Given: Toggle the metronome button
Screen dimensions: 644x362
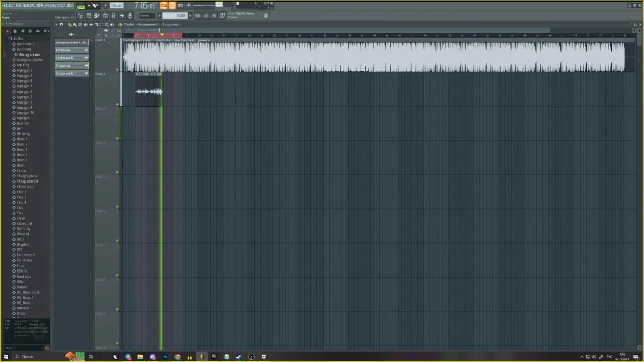Looking at the screenshot, I should (x=164, y=6).
